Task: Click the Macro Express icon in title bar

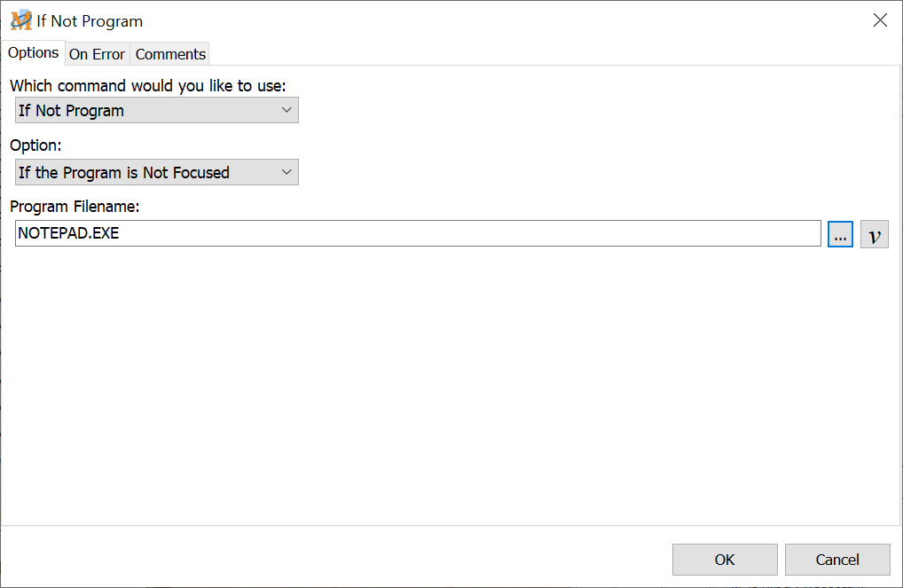Action: tap(20, 20)
